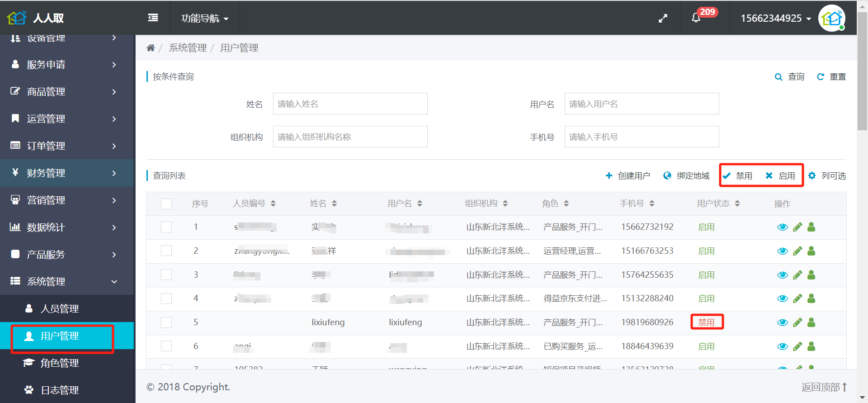Image resolution: width=868 pixels, height=403 pixels.
Task: Open notifications bell with 209 badge
Action: point(696,18)
